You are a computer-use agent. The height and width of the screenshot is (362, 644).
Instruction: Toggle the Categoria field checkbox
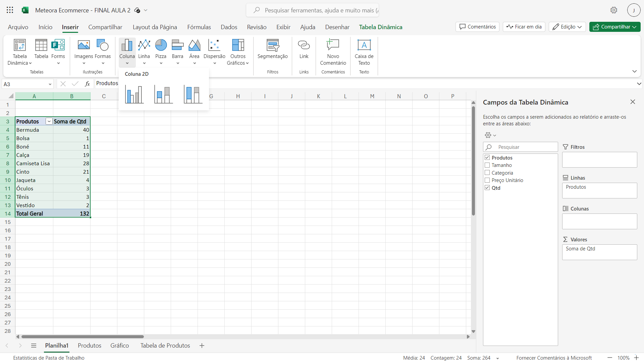tap(487, 172)
